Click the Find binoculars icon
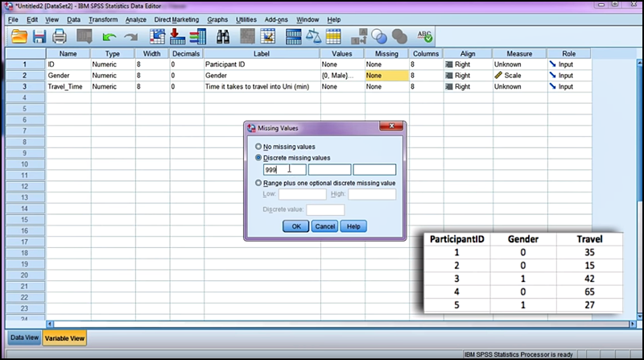The height and width of the screenshot is (360, 644). tap(223, 36)
